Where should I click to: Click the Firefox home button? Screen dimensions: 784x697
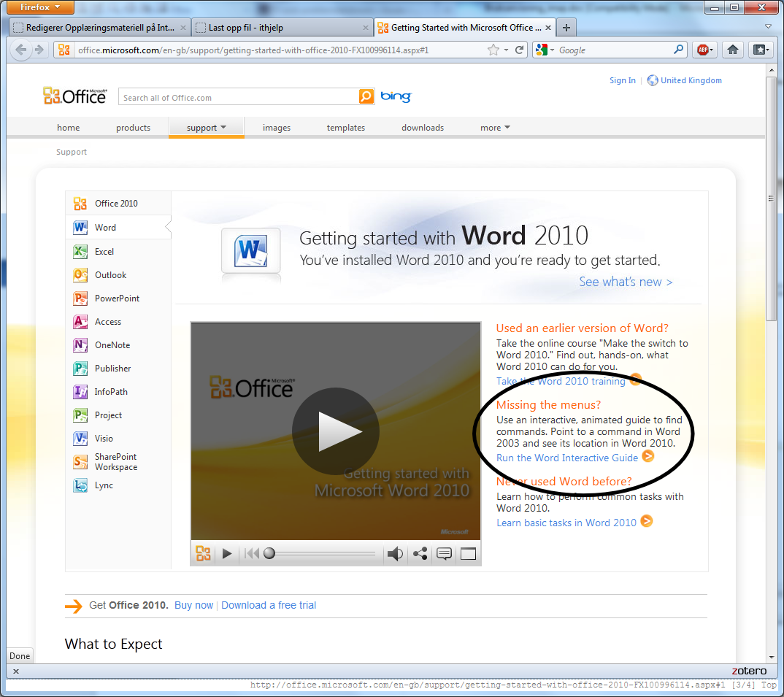[733, 50]
